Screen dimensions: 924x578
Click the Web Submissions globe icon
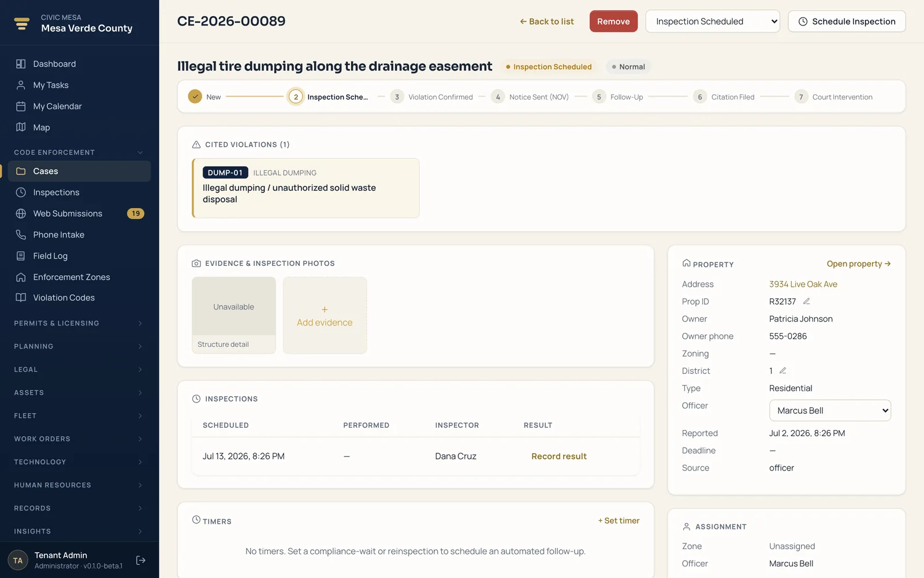[21, 213]
